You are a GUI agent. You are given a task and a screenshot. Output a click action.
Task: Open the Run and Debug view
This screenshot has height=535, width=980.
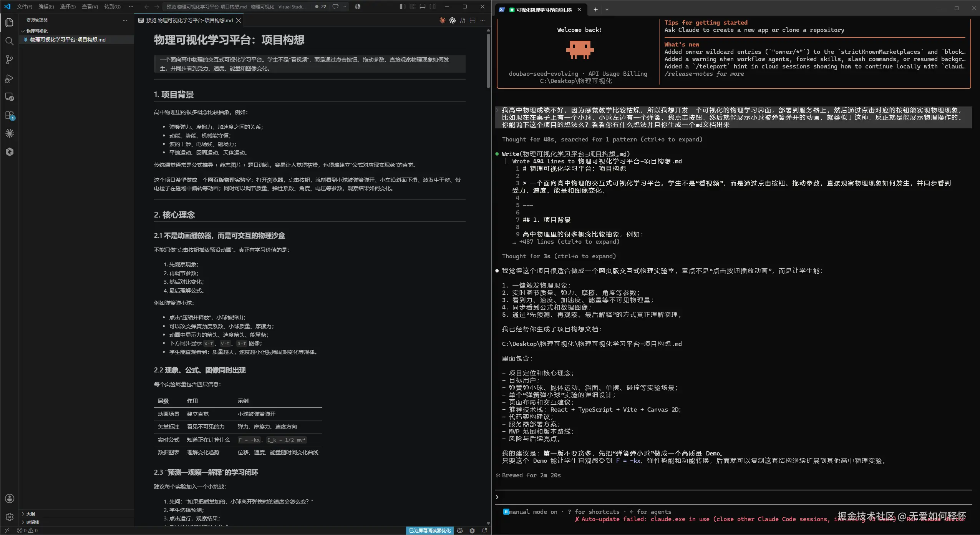pos(10,78)
